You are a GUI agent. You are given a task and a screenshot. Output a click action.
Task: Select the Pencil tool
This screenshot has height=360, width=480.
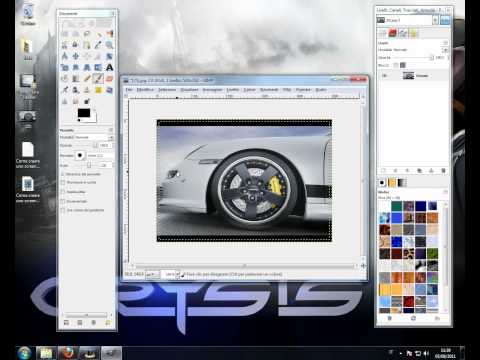(x=87, y=79)
